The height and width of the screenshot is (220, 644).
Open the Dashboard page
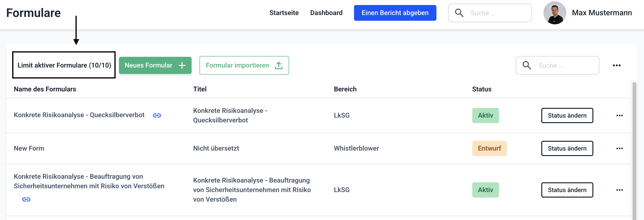click(326, 13)
